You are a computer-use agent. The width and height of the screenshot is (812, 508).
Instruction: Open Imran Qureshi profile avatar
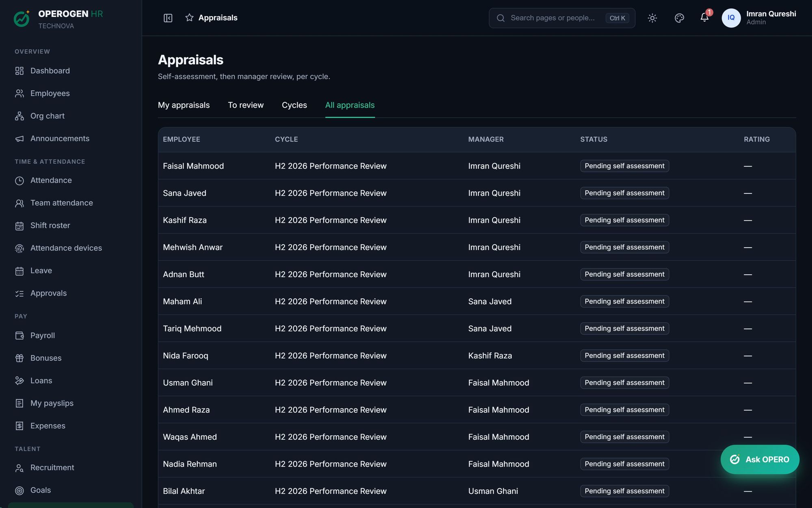pyautogui.click(x=731, y=18)
